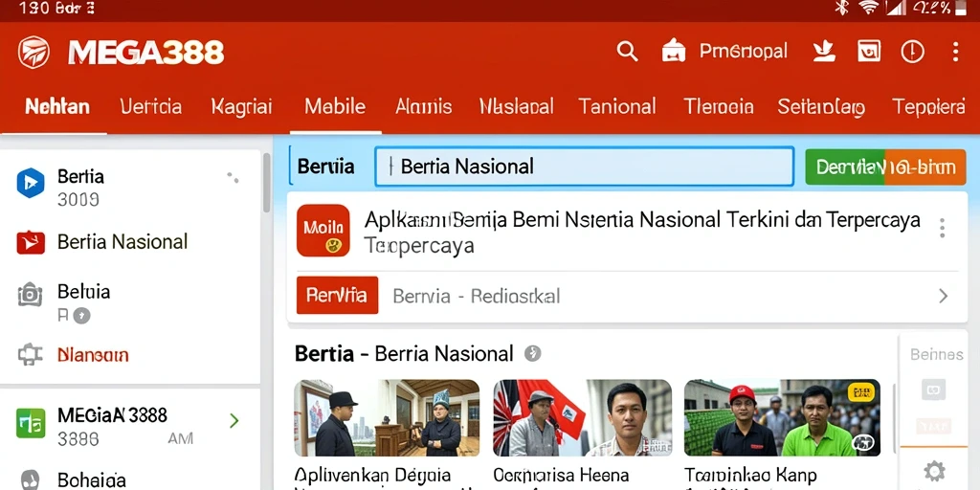Viewport: 980px width, 490px height.
Task: Switch to the Kagriai tab
Action: point(241,106)
